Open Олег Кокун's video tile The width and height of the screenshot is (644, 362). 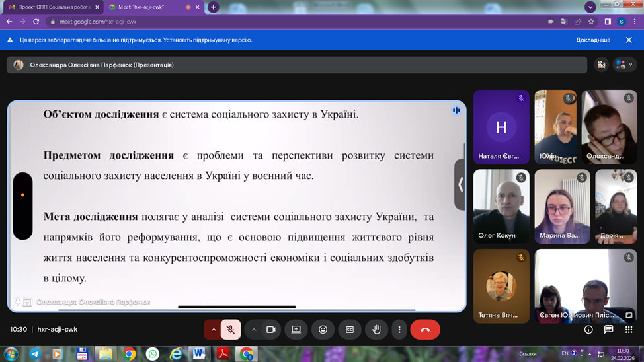pos(501,206)
